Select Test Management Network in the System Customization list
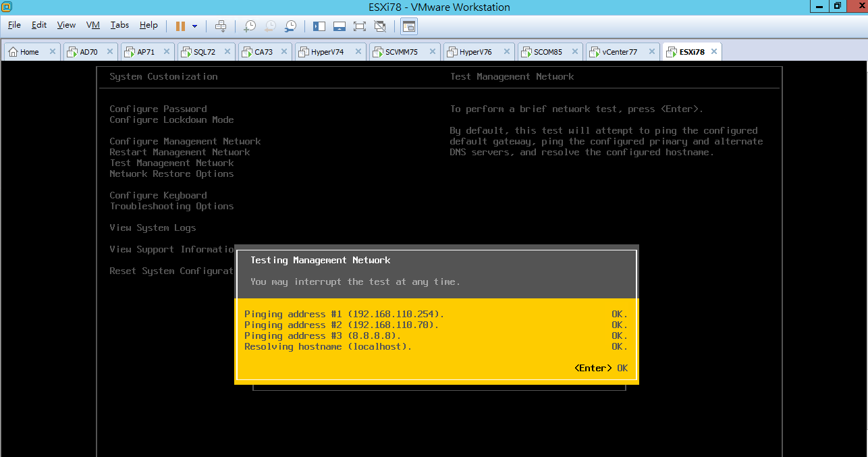Image resolution: width=868 pixels, height=457 pixels. click(x=171, y=163)
